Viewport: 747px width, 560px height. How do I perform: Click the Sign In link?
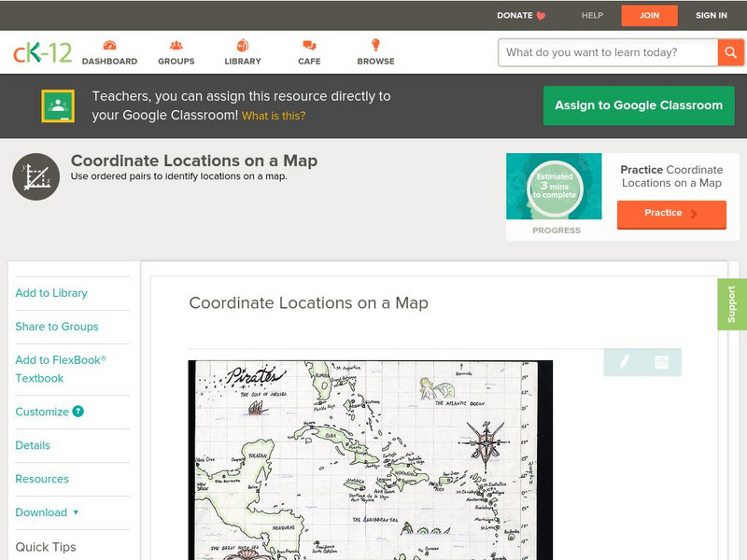point(711,15)
